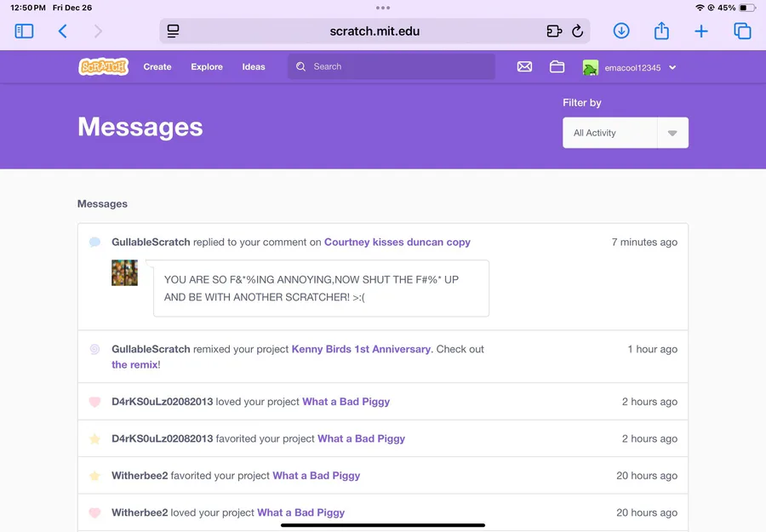Show all tabs overview icon
Screen dimensions: 766x532
742,31
